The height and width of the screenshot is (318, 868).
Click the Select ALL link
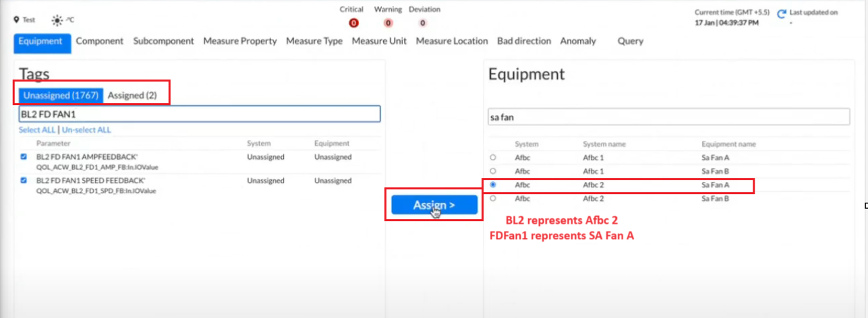pos(37,129)
